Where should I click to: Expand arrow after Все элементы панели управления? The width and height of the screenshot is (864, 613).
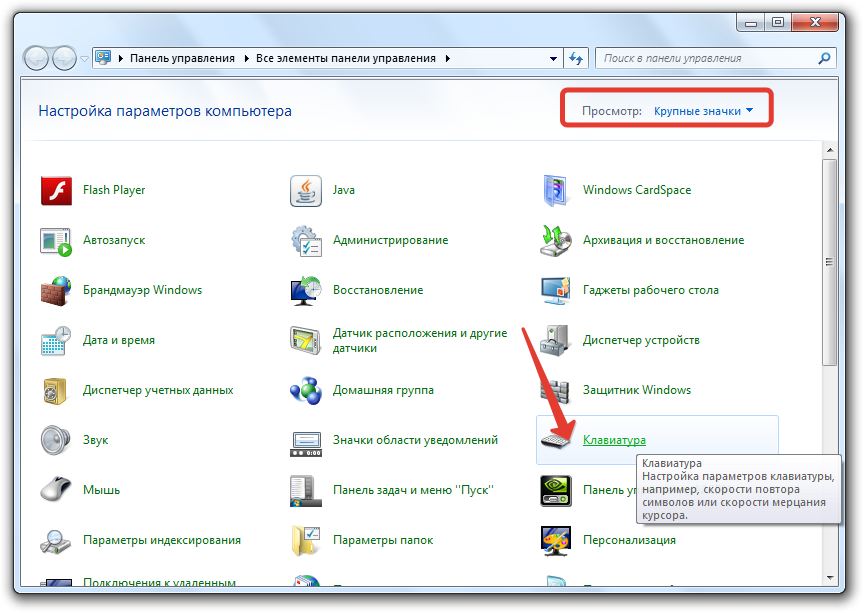point(447,58)
